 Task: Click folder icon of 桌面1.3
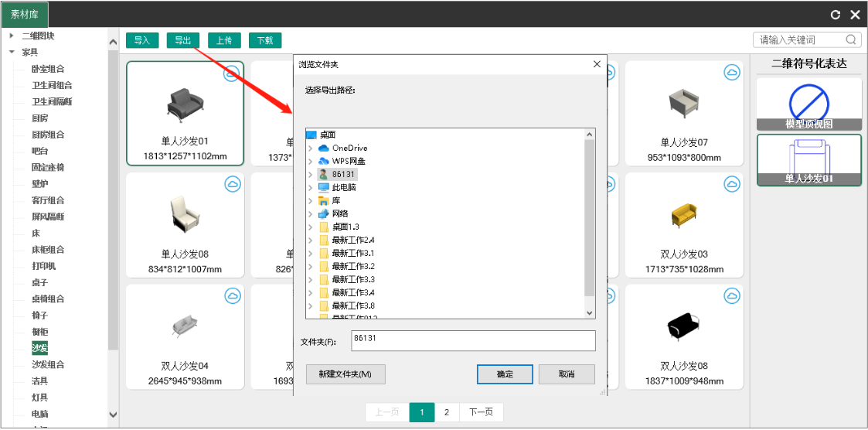click(325, 227)
